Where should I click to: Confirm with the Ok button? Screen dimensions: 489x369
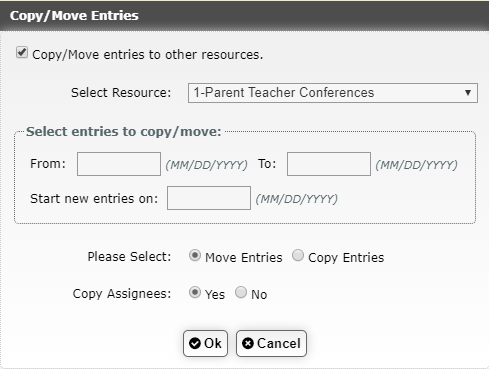point(205,343)
